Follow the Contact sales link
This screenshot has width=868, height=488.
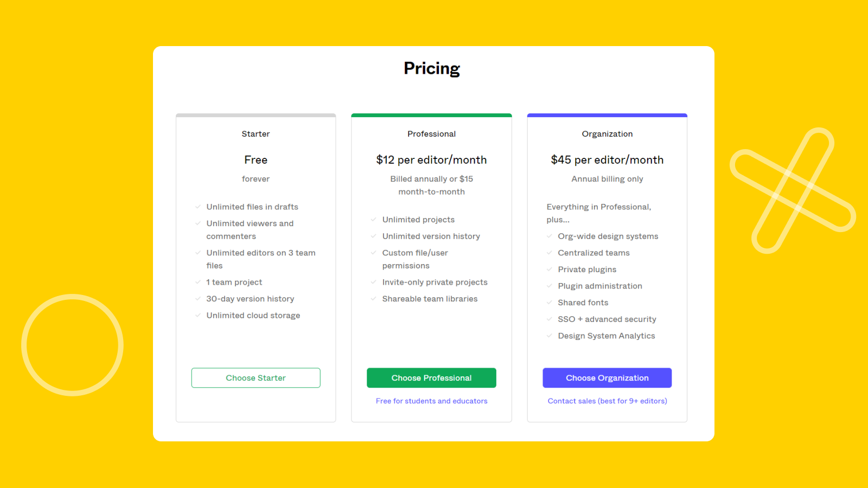(607, 401)
